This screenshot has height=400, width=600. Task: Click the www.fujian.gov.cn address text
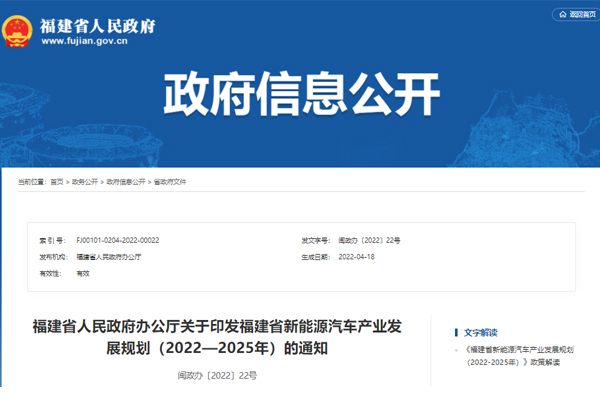84,43
